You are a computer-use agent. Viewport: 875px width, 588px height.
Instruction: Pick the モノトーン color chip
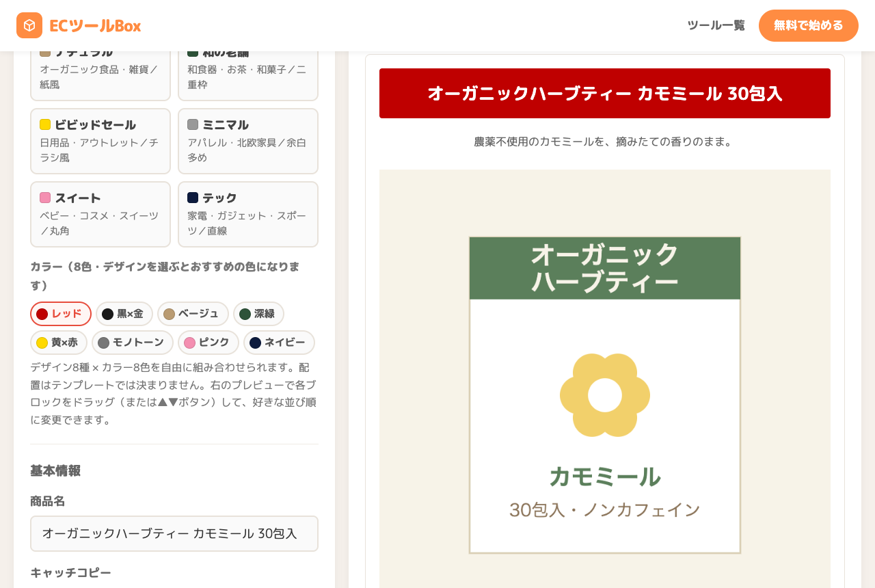133,343
